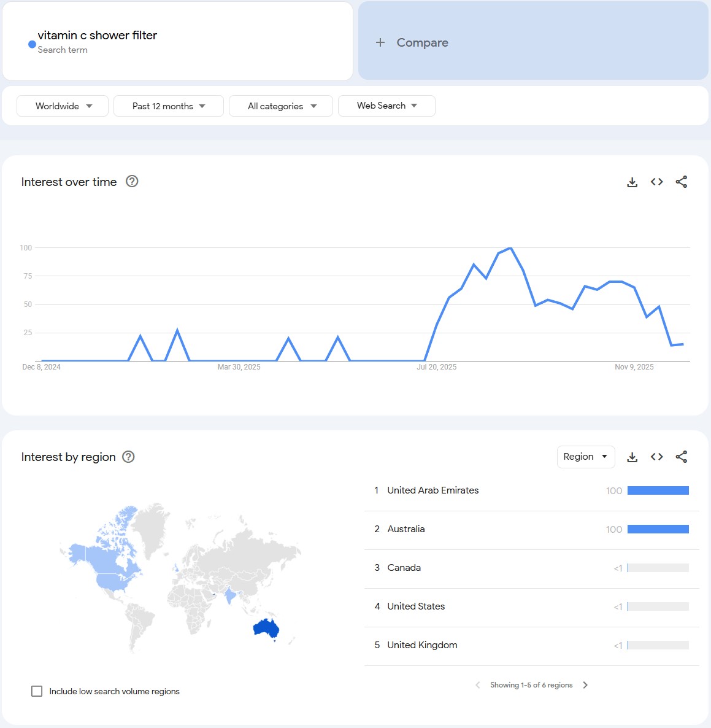Open the Region breakdown dropdown
711x728 pixels.
point(585,457)
